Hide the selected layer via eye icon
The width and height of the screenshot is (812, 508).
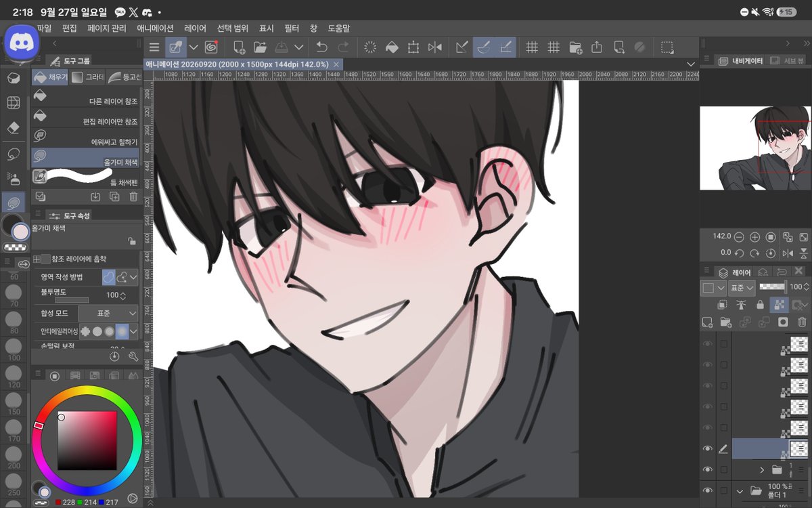click(708, 448)
